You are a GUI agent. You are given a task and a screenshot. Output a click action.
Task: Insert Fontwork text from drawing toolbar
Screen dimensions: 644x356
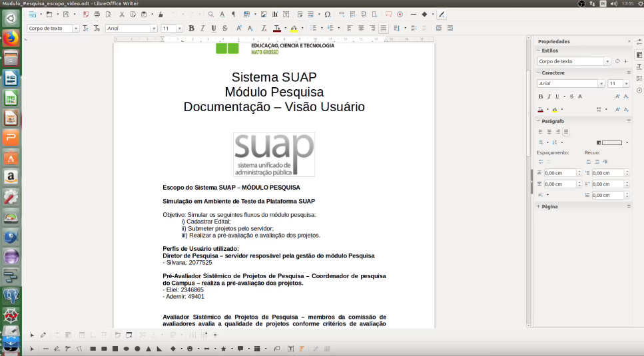302,349
